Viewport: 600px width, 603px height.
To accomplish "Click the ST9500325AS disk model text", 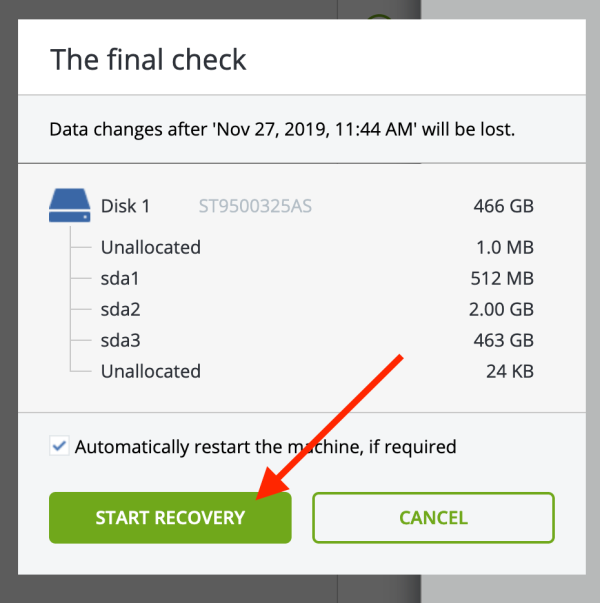I will tap(255, 206).
